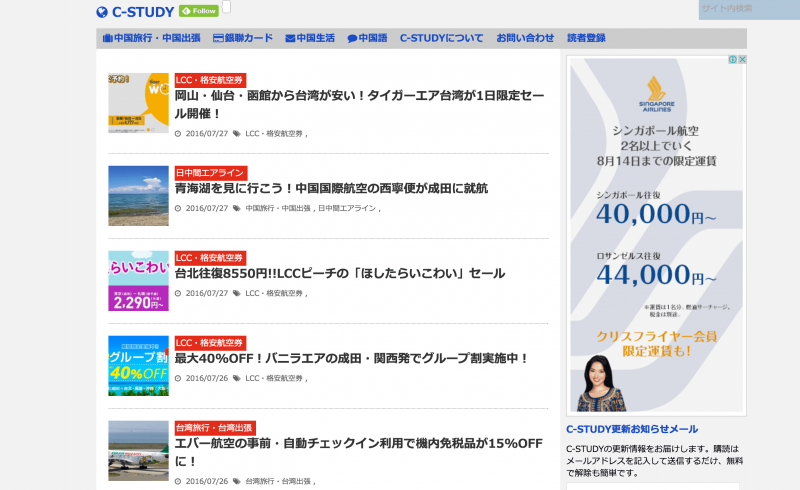Click the 日中間エアライン tag under 青海湖 article

347,208
